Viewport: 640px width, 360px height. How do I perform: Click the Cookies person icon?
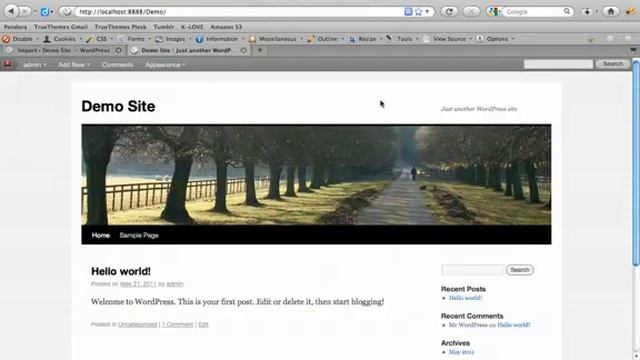[x=47, y=39]
